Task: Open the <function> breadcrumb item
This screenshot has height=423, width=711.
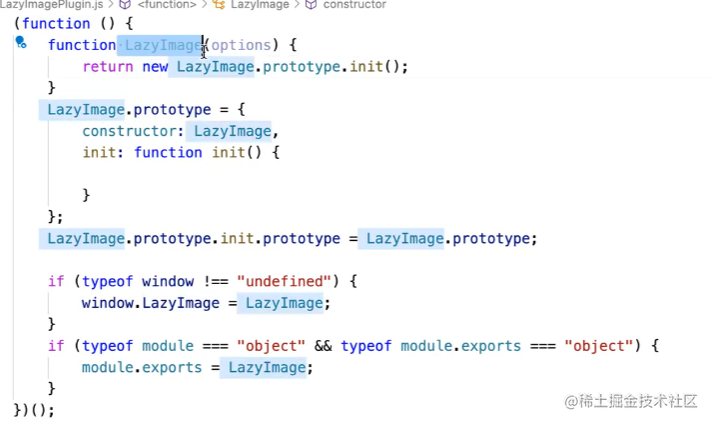Action: (166, 5)
